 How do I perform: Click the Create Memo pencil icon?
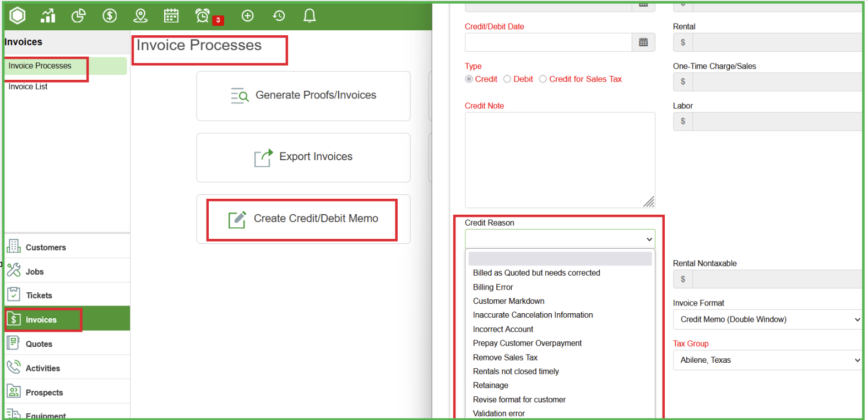(237, 219)
